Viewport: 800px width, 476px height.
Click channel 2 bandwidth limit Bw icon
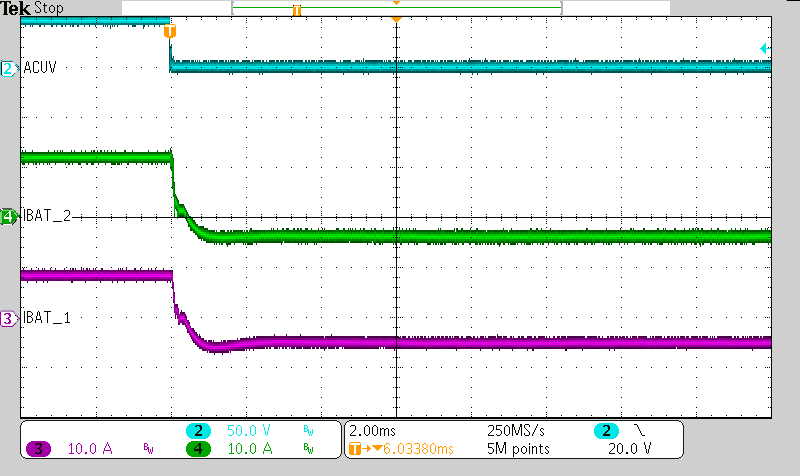point(307,430)
